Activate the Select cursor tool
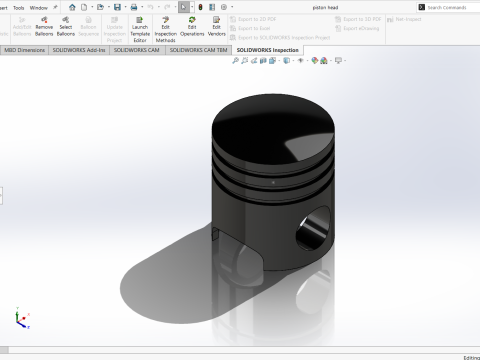This screenshot has height=360, width=480. 184,7
